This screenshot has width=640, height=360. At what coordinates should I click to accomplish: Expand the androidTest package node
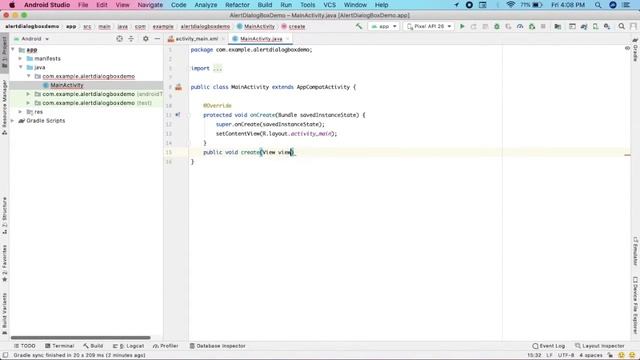pyautogui.click(x=28, y=94)
